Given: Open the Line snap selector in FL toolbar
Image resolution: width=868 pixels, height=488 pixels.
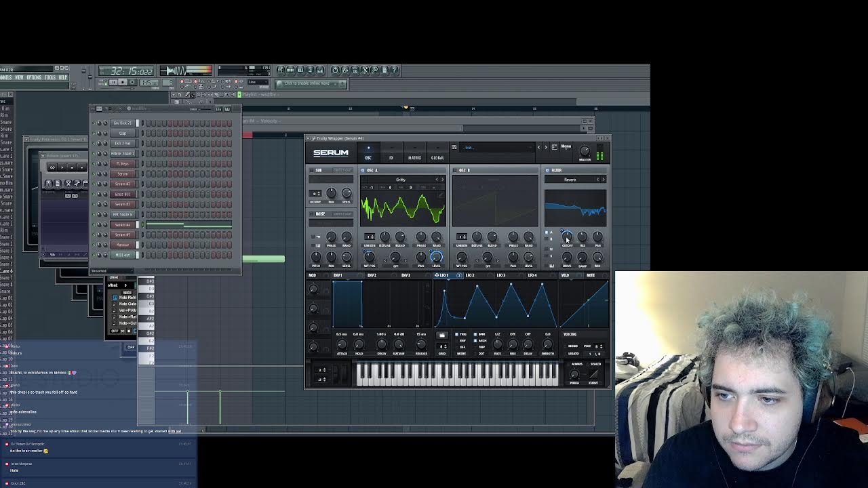Looking at the screenshot, I should point(258,82).
